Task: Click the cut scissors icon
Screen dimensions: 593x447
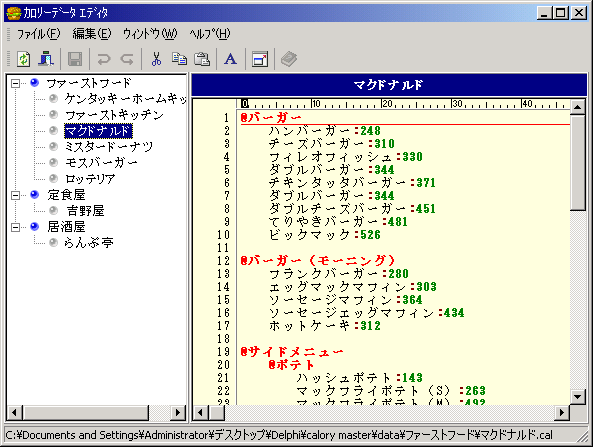Action: tap(156, 59)
